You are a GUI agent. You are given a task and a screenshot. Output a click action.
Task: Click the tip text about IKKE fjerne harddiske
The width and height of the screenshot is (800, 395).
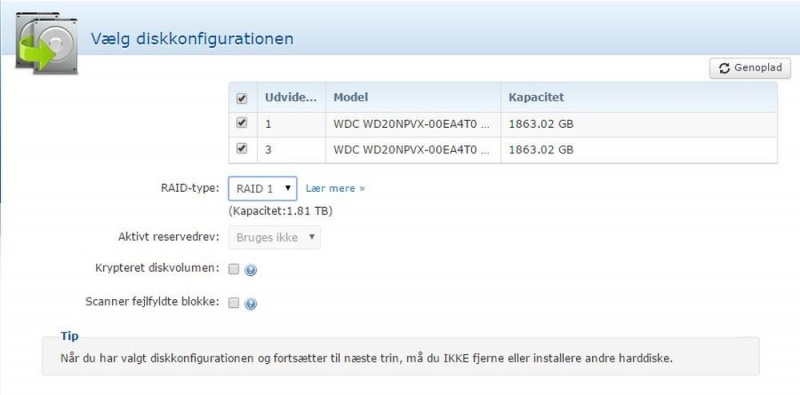[366, 358]
